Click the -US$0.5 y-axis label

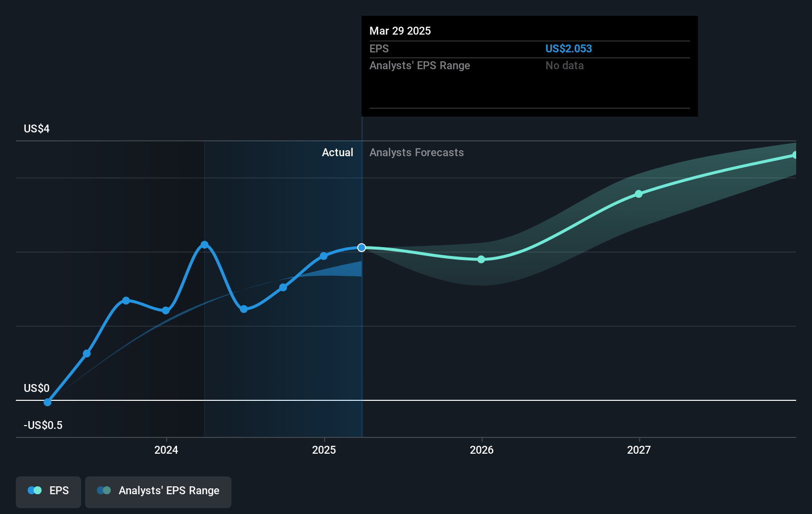43,425
